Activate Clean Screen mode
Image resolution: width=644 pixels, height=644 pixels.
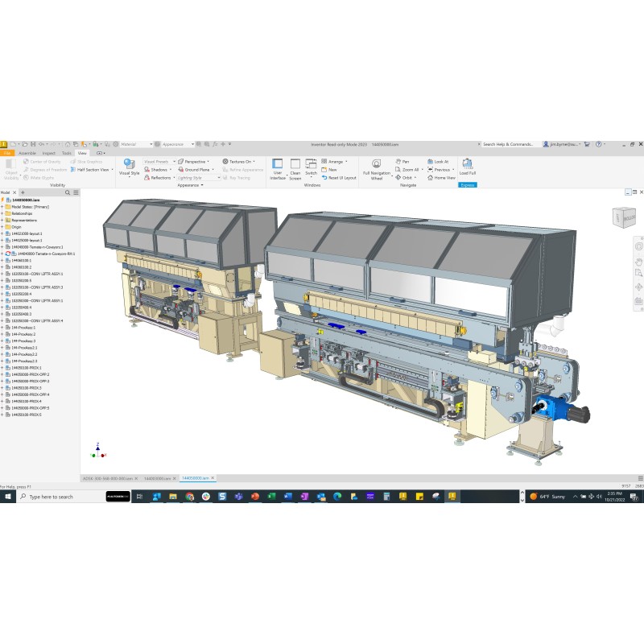pyautogui.click(x=295, y=167)
